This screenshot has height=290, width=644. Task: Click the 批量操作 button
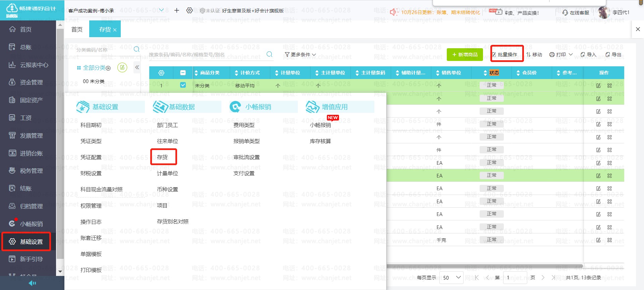(506, 55)
